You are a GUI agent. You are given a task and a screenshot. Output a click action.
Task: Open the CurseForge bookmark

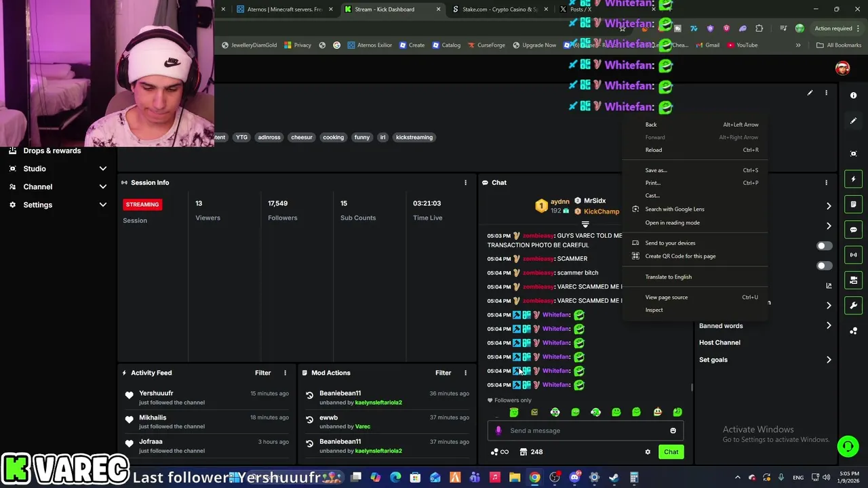pyautogui.click(x=486, y=45)
